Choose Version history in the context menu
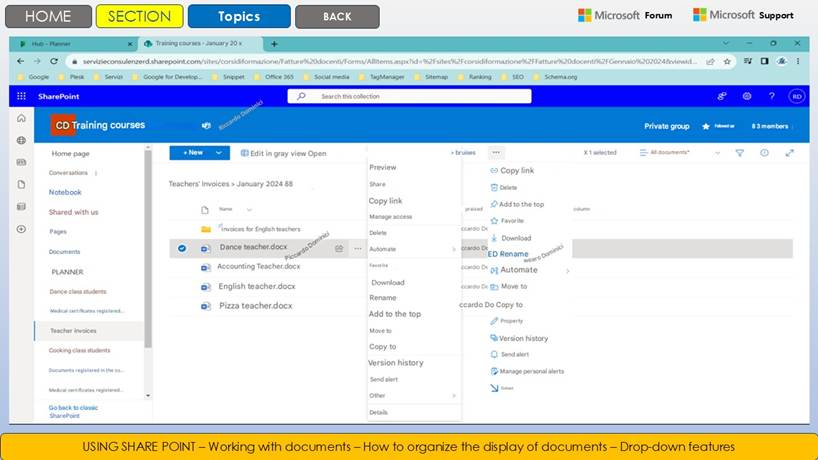818x460 pixels. (396, 363)
